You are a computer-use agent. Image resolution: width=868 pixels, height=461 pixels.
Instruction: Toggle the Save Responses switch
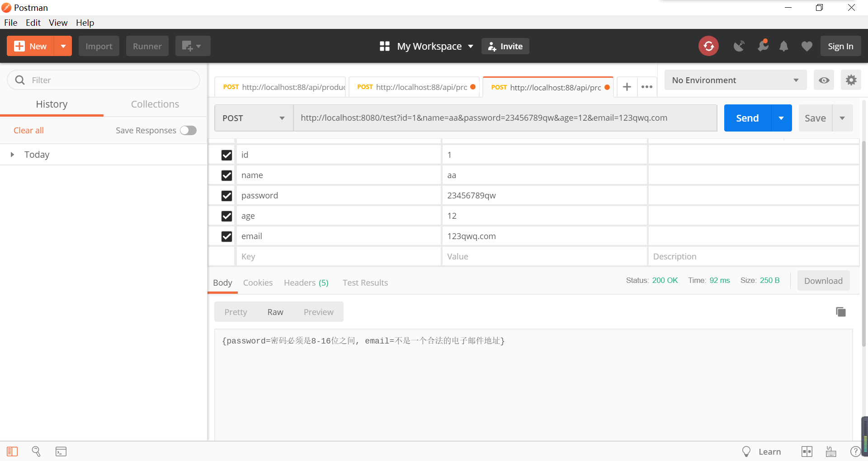click(188, 130)
